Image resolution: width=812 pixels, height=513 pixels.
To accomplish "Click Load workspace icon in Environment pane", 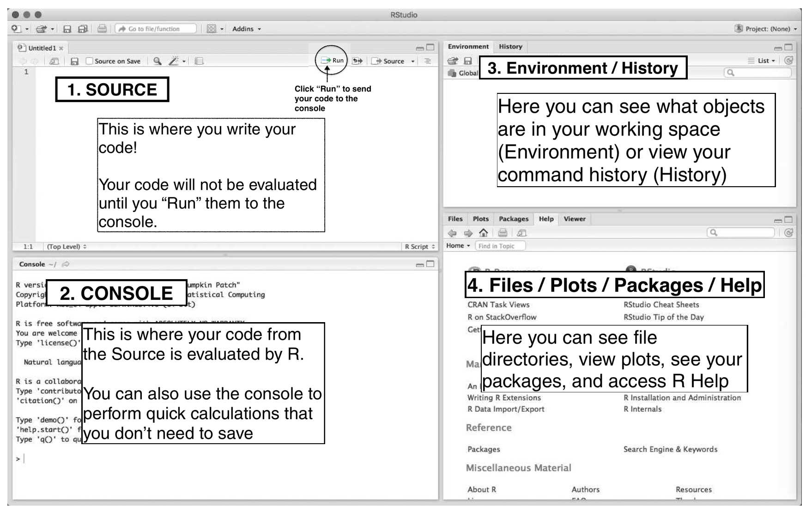I will coord(453,61).
